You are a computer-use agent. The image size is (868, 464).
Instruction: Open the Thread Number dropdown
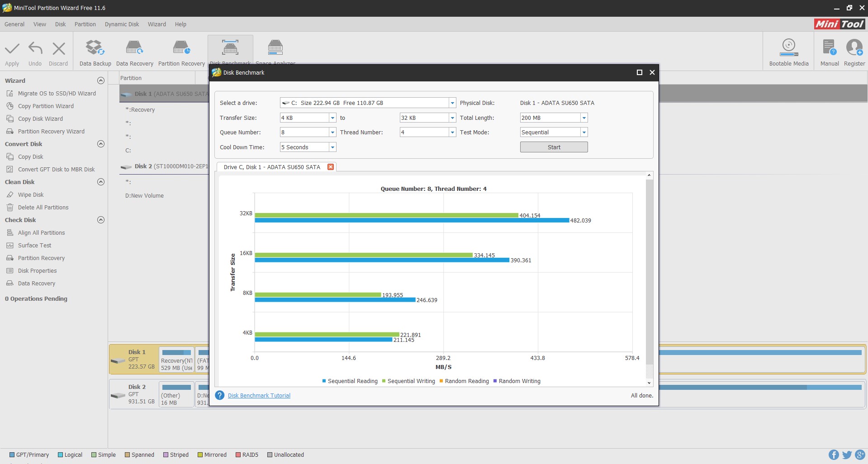pos(452,132)
